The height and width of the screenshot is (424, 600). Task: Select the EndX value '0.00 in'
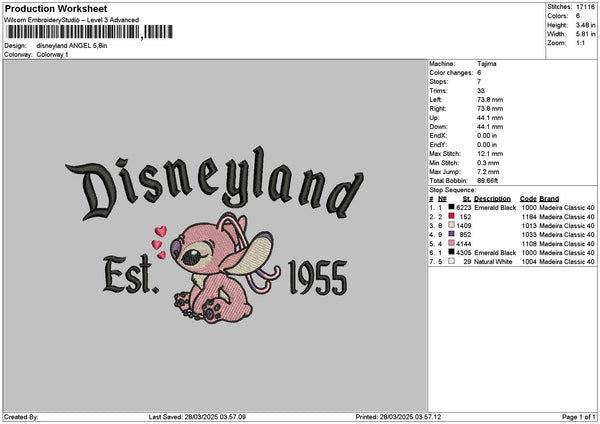(487, 136)
